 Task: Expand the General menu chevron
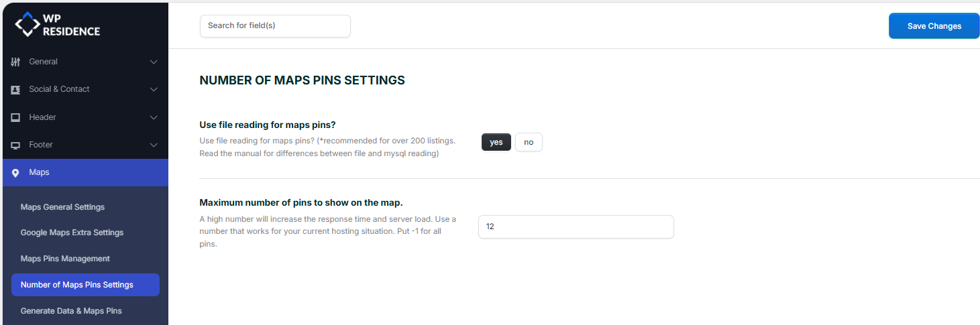154,62
